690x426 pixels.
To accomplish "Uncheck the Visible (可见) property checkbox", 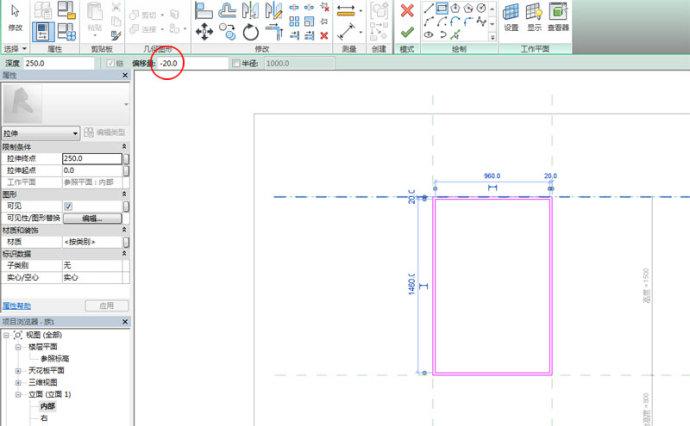I will pos(68,205).
